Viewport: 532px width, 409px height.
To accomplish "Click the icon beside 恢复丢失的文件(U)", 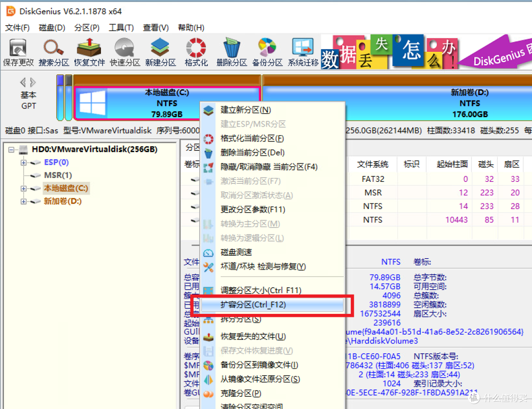I will [208, 337].
